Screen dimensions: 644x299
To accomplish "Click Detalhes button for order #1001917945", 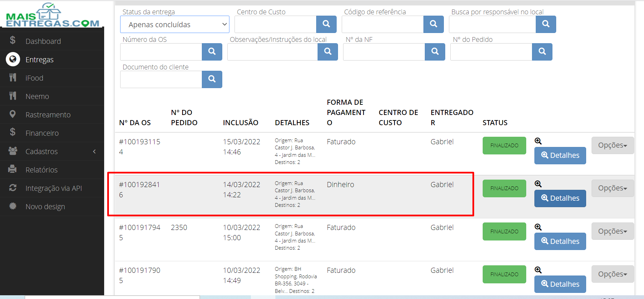I will tap(560, 242).
